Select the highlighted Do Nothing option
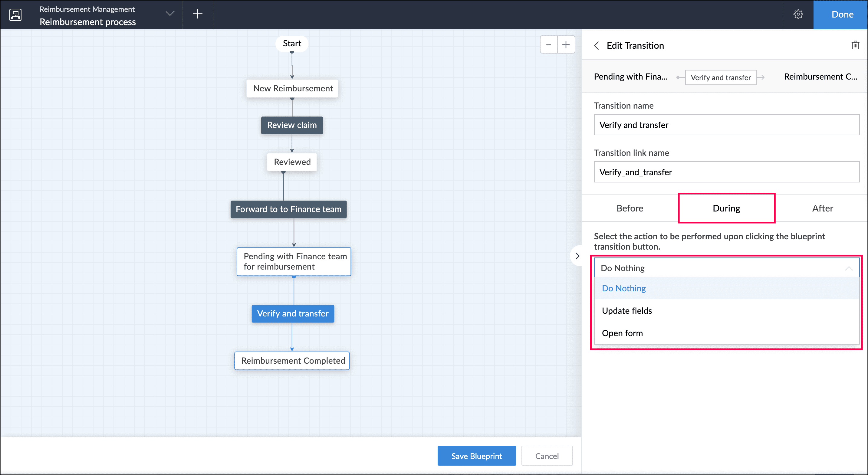This screenshot has width=868, height=475. (624, 288)
